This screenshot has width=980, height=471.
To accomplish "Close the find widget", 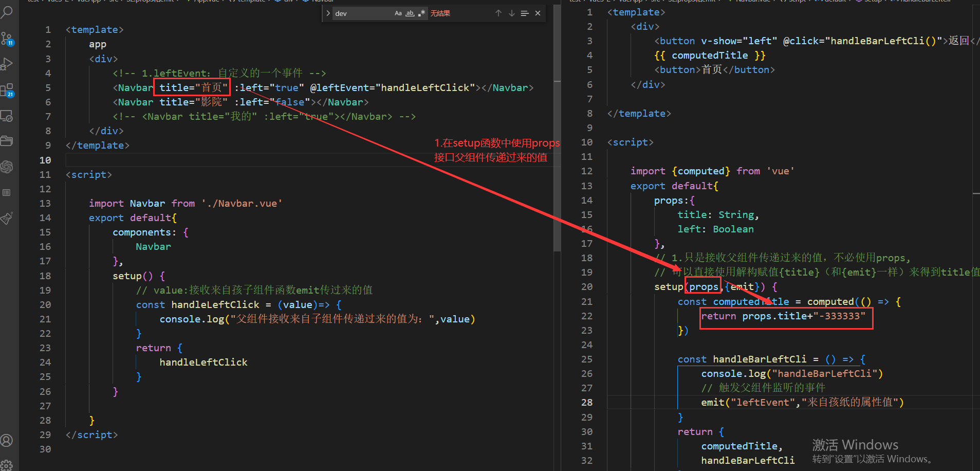I will click(538, 13).
